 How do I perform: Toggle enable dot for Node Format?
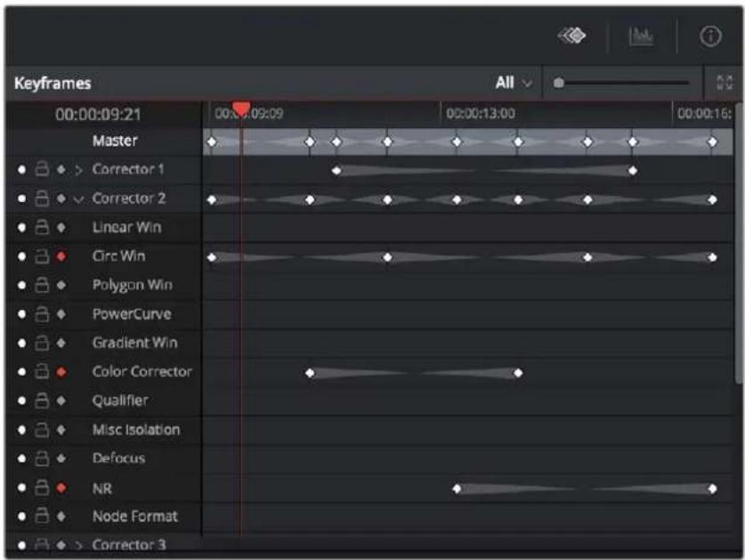point(21,516)
